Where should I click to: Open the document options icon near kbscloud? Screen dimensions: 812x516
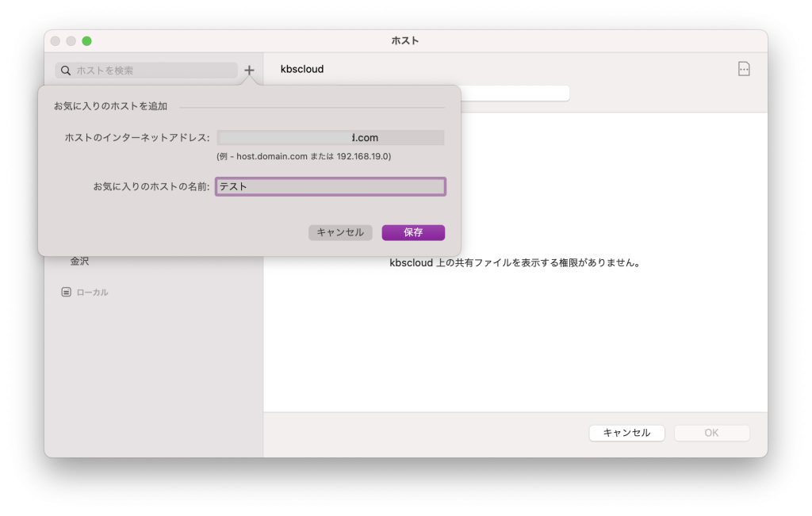pyautogui.click(x=744, y=68)
